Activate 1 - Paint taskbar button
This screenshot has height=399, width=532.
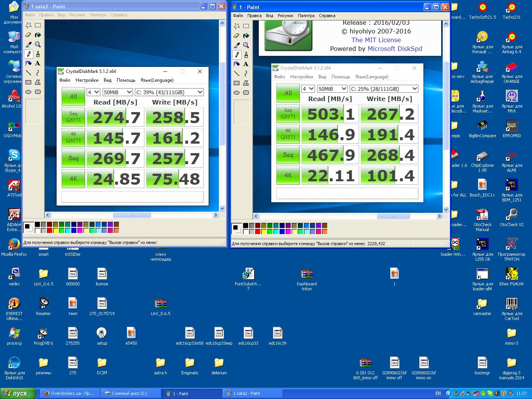tap(192, 394)
